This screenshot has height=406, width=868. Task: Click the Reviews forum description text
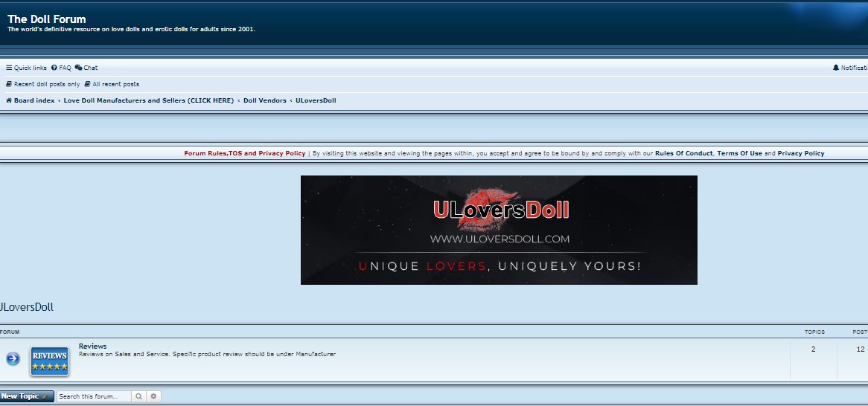tap(207, 354)
